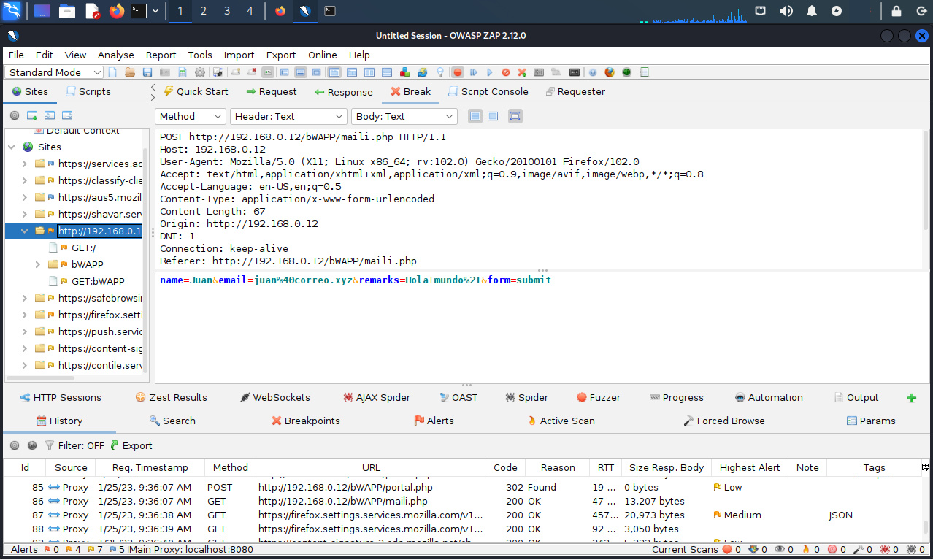Open the Analyse menu
The width and height of the screenshot is (933, 560).
pyautogui.click(x=115, y=55)
